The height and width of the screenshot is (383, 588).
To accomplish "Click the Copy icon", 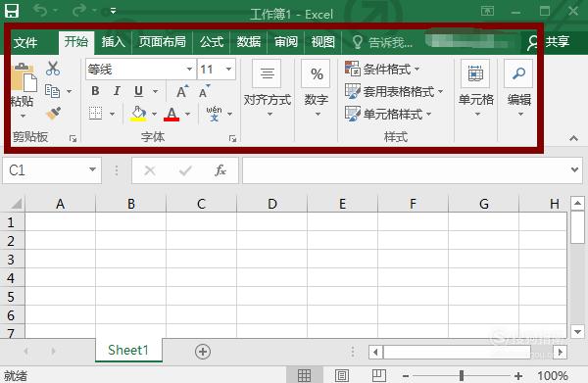I will tap(53, 91).
